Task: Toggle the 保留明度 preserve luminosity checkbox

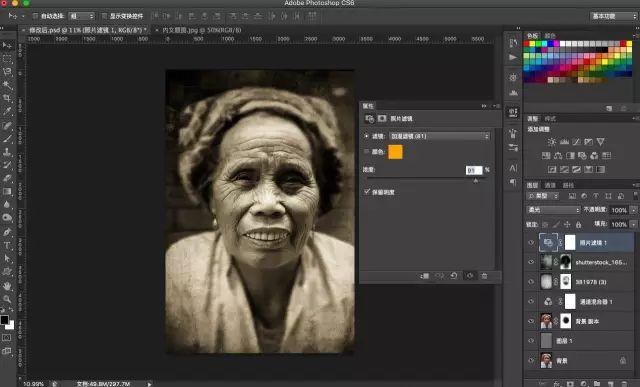Action: (367, 191)
